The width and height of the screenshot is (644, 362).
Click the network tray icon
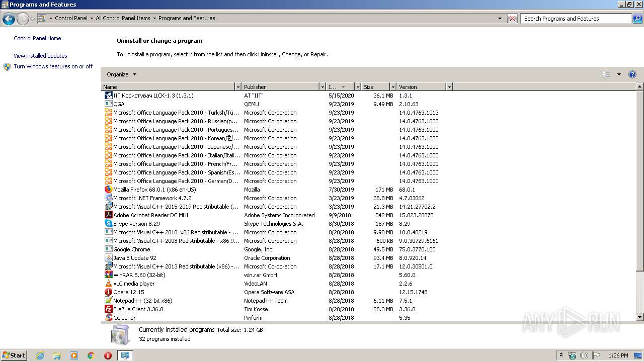[x=572, y=355]
